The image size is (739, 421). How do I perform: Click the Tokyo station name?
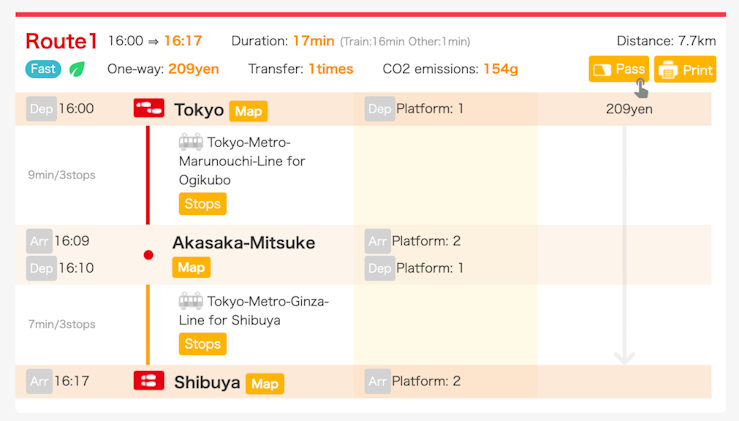(198, 110)
